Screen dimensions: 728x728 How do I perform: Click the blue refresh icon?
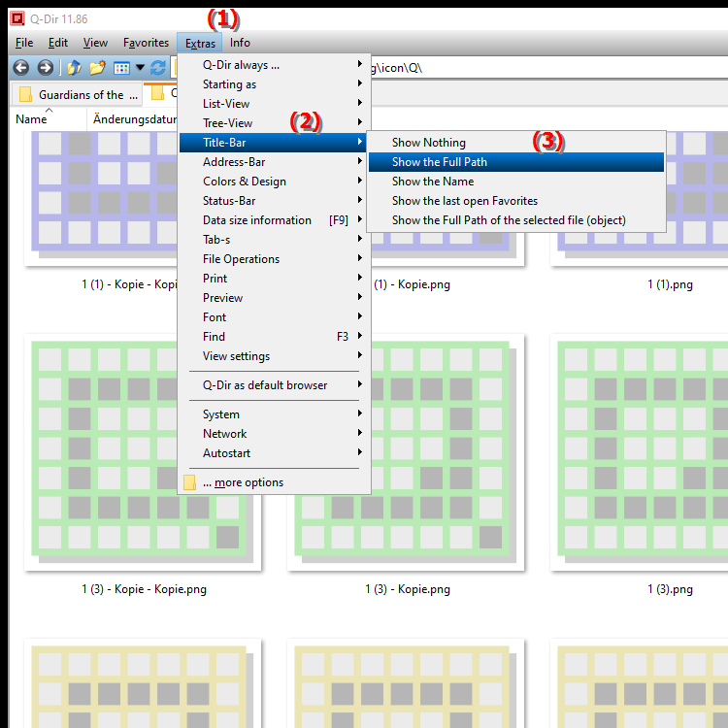pyautogui.click(x=158, y=68)
